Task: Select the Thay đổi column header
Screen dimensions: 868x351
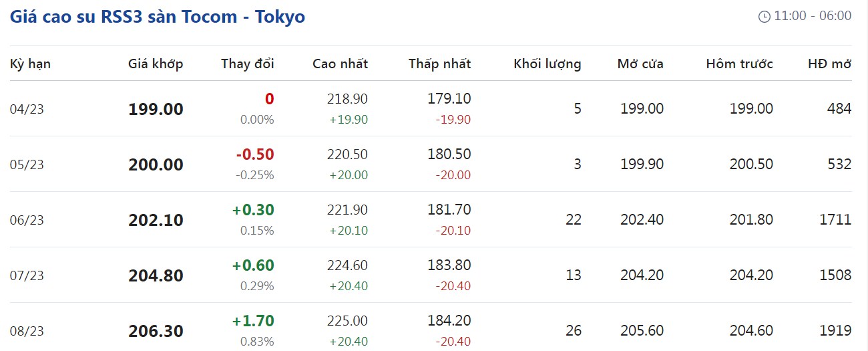Action: click(x=247, y=64)
